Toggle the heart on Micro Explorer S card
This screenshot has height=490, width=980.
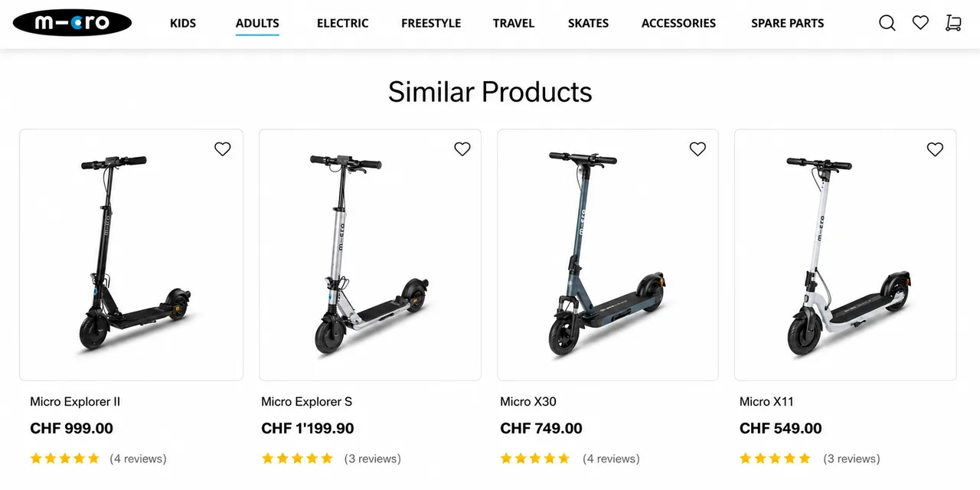462,149
